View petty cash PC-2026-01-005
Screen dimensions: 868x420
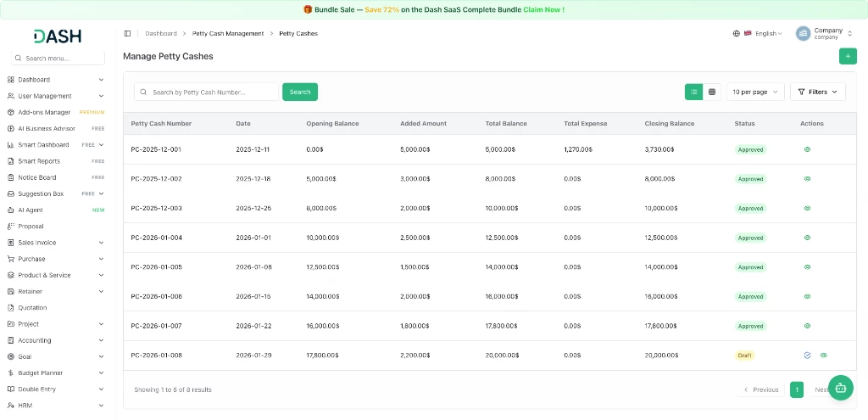807,267
